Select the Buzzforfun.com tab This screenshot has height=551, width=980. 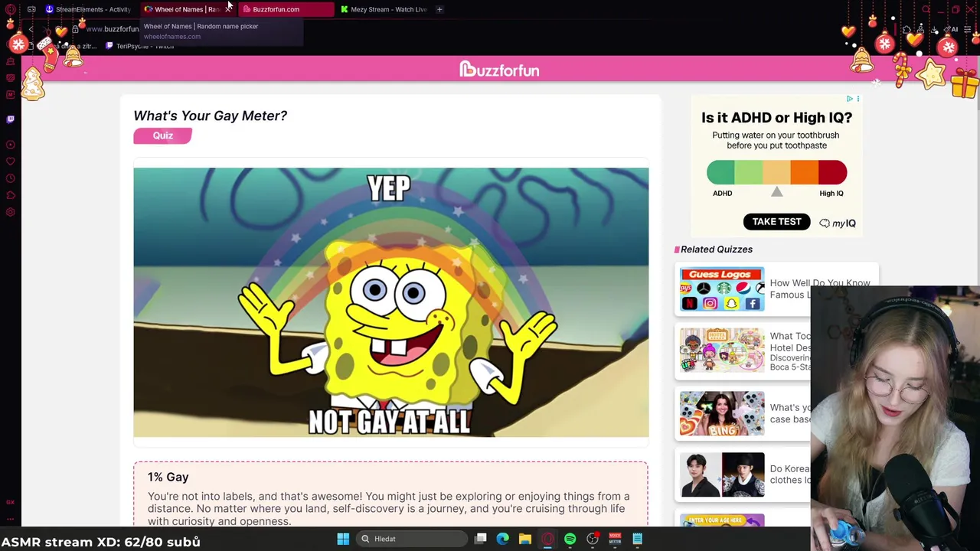[286, 9]
